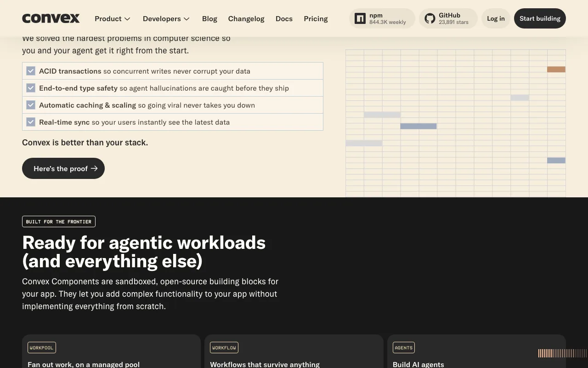Expand the Product dropdown chevron

[127, 19]
